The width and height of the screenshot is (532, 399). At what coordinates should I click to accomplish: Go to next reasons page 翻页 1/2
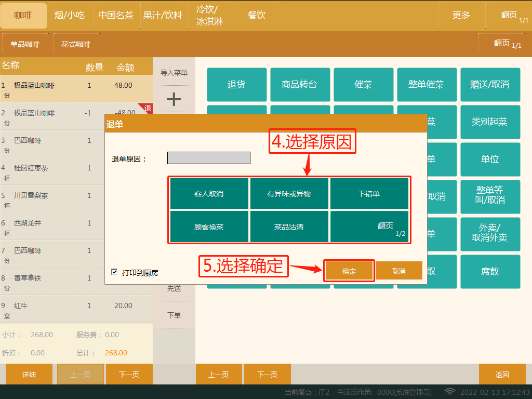click(x=369, y=227)
